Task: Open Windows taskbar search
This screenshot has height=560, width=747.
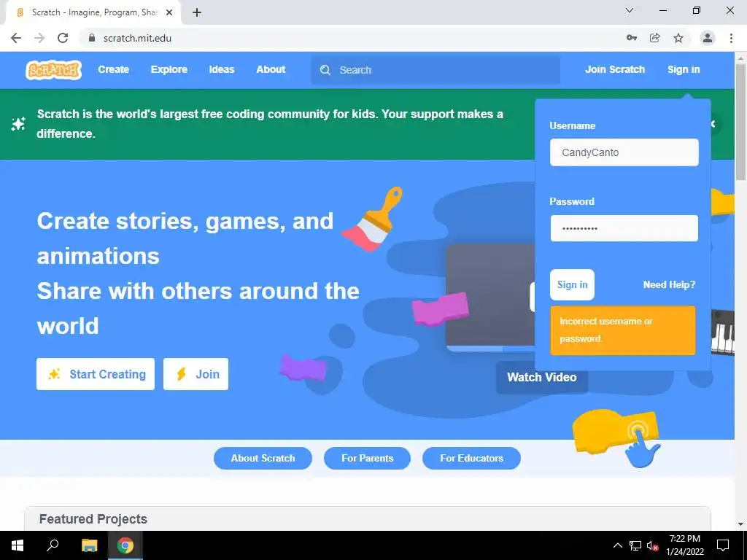Action: pyautogui.click(x=53, y=545)
